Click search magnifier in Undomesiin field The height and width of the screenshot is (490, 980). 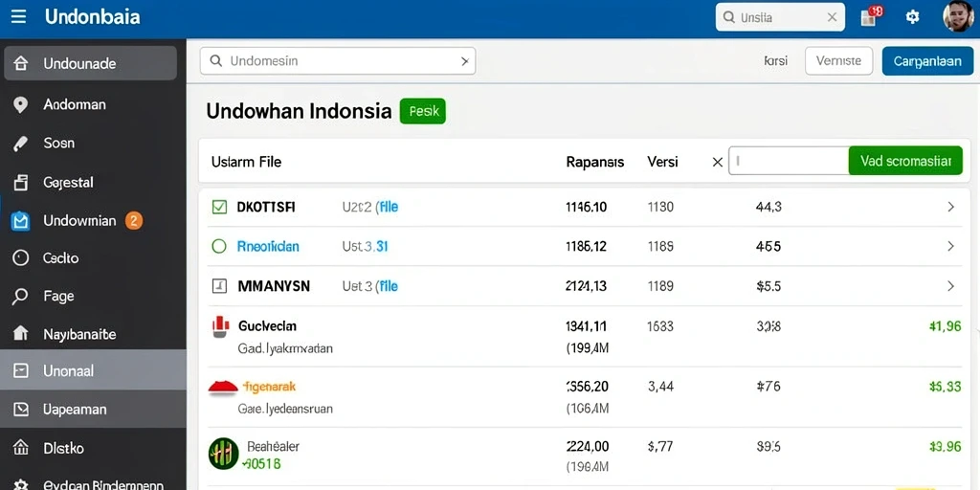click(215, 61)
